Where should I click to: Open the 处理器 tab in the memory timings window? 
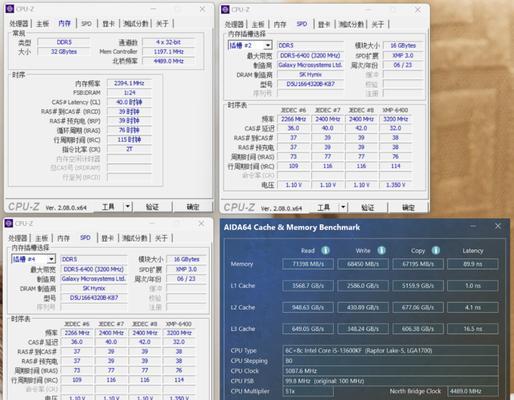19,23
